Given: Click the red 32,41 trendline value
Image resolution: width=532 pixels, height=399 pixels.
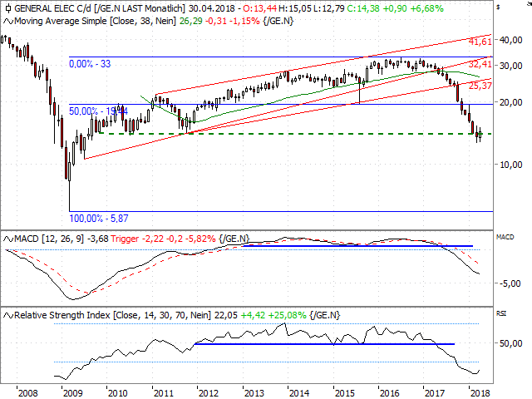Looking at the screenshot, I should 480,64.
